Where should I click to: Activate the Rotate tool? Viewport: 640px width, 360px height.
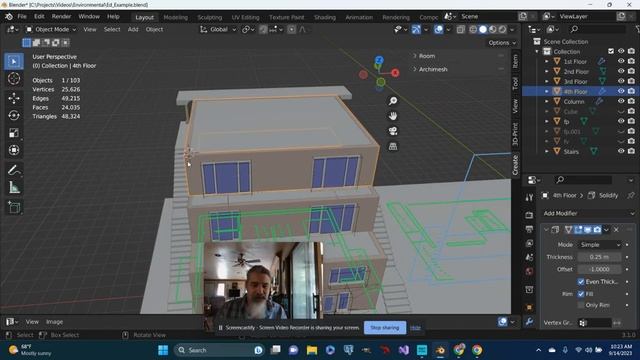[13, 116]
